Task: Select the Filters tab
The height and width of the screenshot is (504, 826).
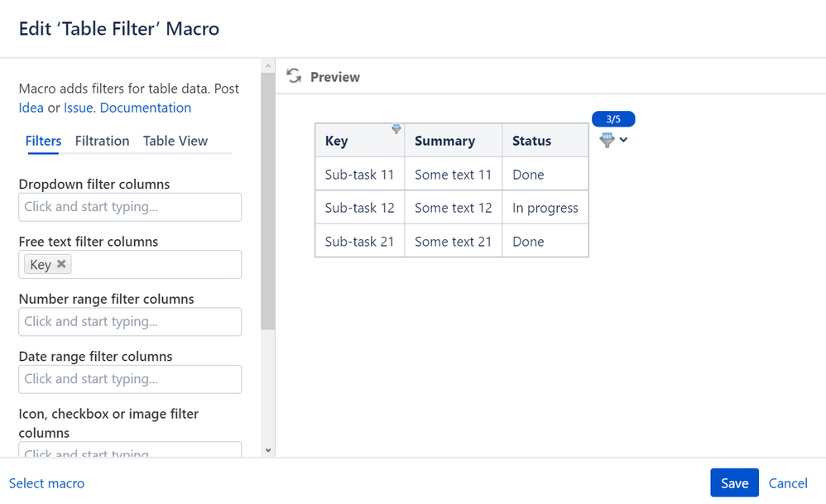Action: pyautogui.click(x=43, y=141)
